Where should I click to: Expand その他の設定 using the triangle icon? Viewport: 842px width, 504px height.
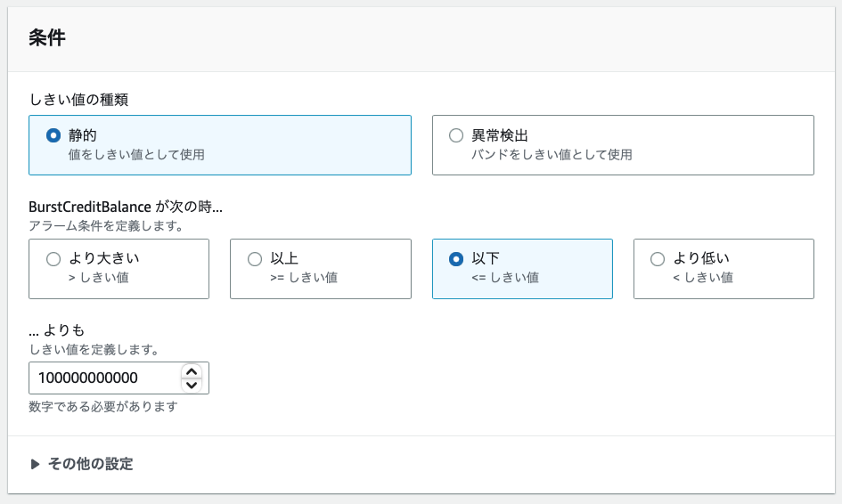pyautogui.click(x=35, y=464)
